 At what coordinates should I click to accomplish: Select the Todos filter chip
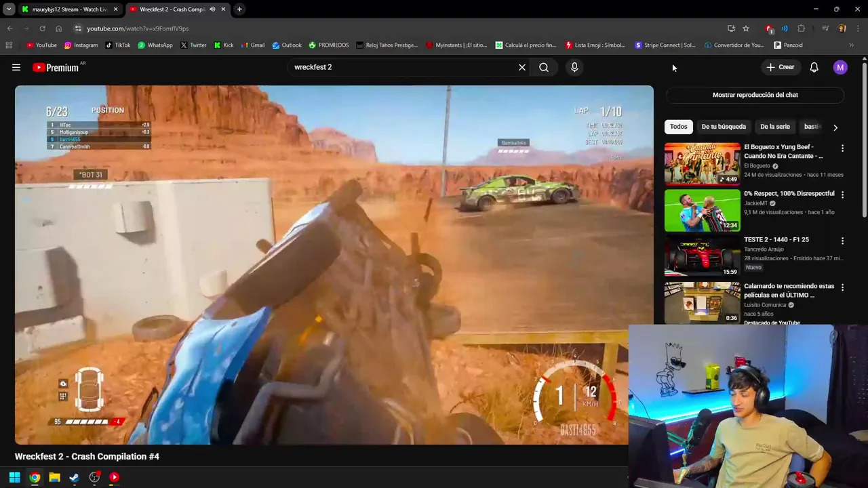tap(679, 127)
